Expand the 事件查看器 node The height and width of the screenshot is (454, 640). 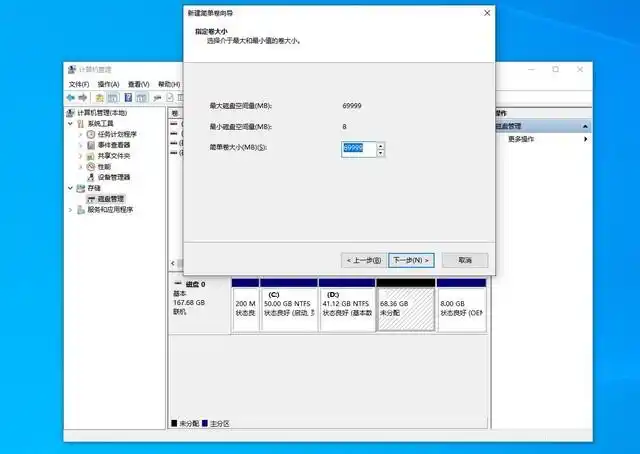(80, 145)
